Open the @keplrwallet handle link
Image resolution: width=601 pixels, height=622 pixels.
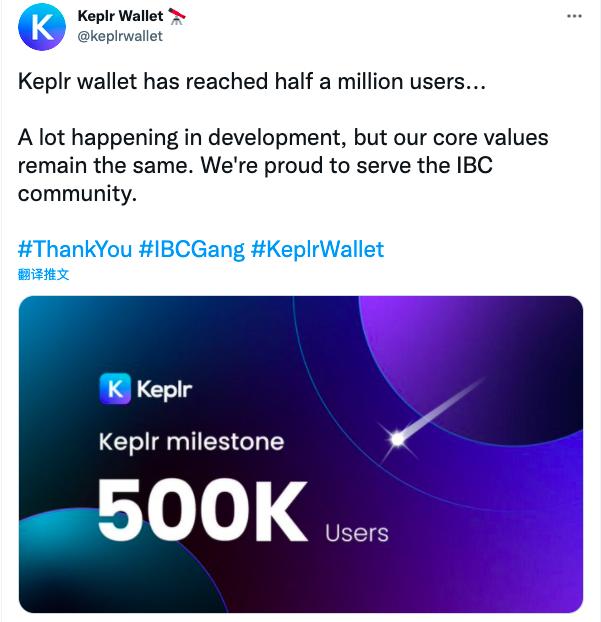[x=120, y=36]
